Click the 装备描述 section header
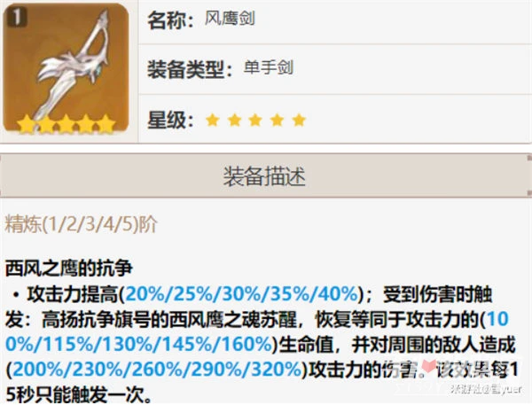The width and height of the screenshot is (532, 405). click(264, 175)
